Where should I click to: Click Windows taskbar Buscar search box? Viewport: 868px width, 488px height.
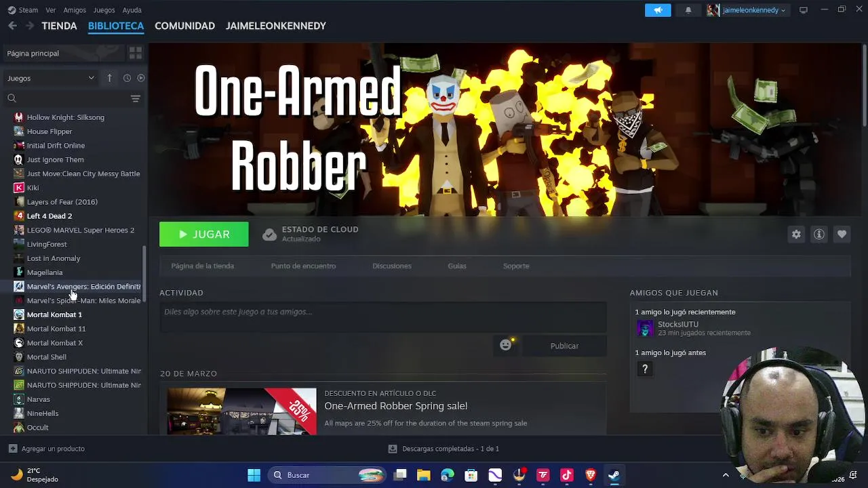(328, 475)
